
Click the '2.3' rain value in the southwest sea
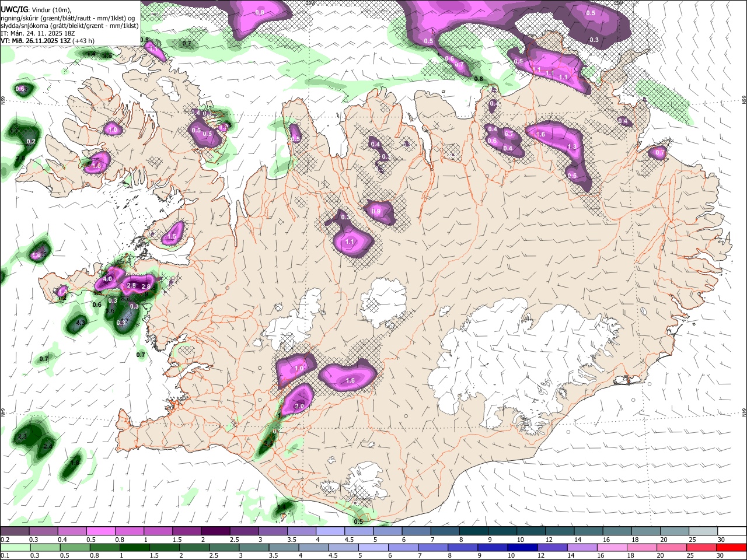pyautogui.click(x=23, y=436)
